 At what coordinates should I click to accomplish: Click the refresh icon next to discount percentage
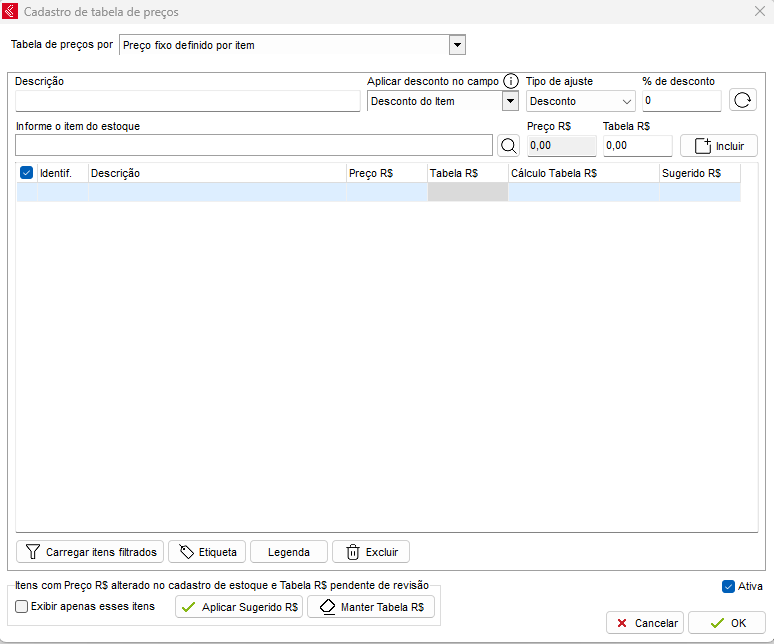point(743,100)
